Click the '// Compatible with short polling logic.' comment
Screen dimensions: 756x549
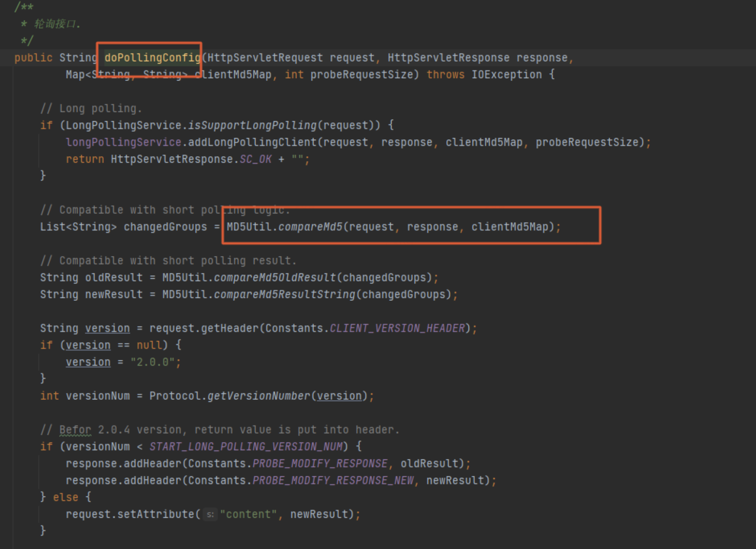165,210
